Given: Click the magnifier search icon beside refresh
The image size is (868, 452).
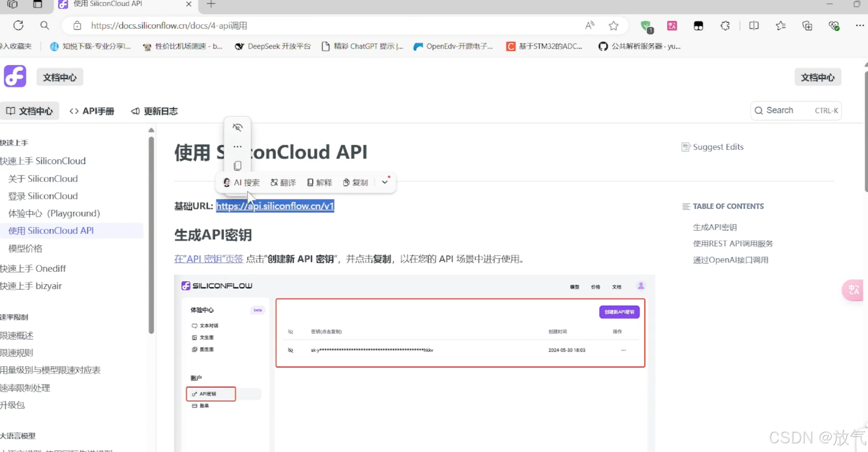Looking at the screenshot, I should (x=44, y=26).
